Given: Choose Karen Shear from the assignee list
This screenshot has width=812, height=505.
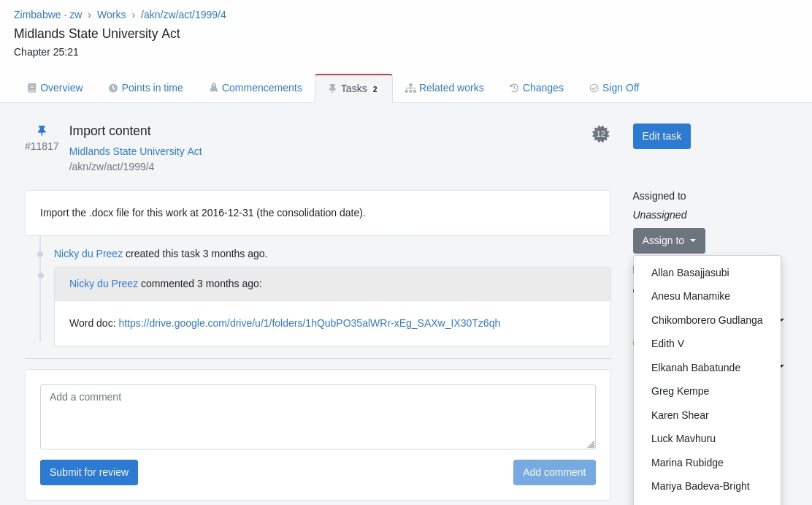Looking at the screenshot, I should tap(680, 415).
